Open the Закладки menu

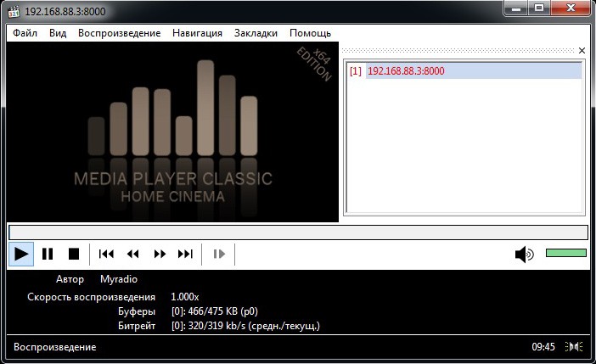(256, 33)
